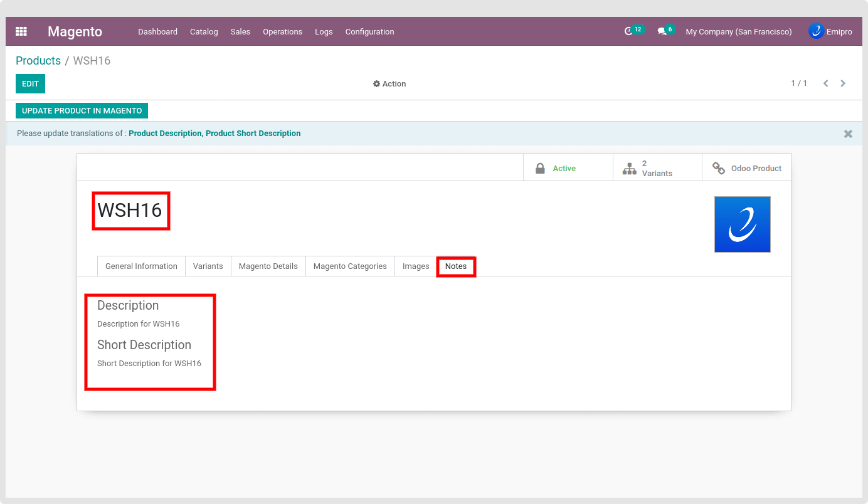Click 'Description for WSH16' text
The height and width of the screenshot is (504, 868).
tap(139, 324)
